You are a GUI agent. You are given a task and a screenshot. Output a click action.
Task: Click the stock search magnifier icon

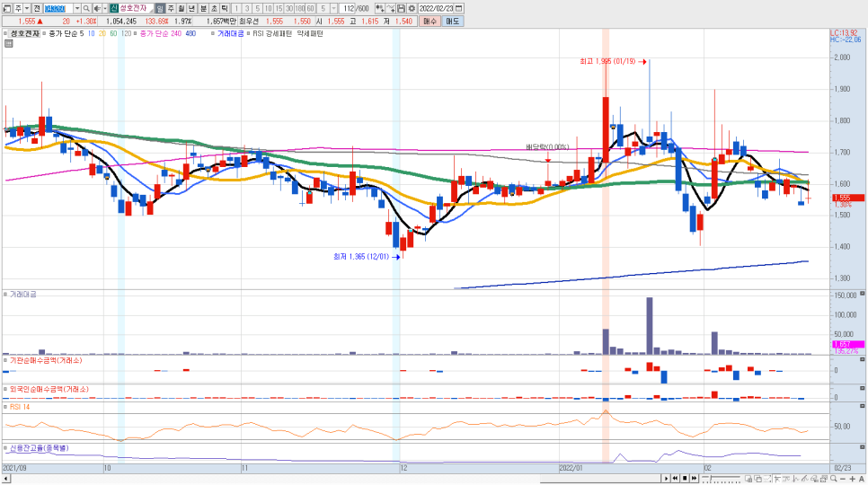[x=85, y=8]
